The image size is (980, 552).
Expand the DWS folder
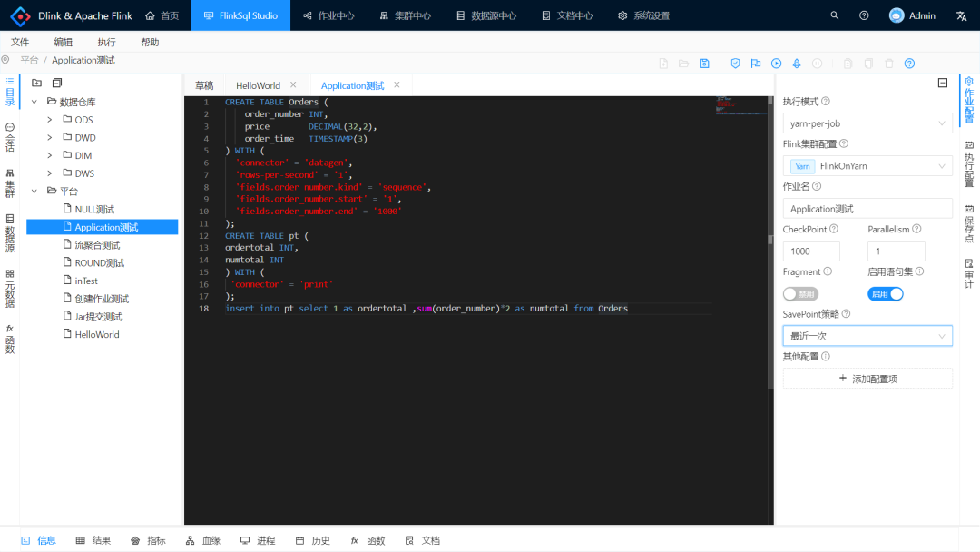49,173
